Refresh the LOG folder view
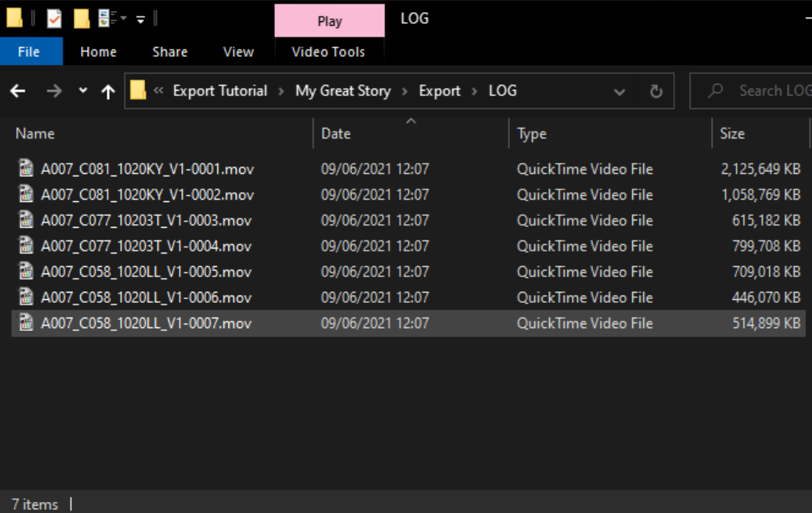812x513 pixels. point(655,90)
